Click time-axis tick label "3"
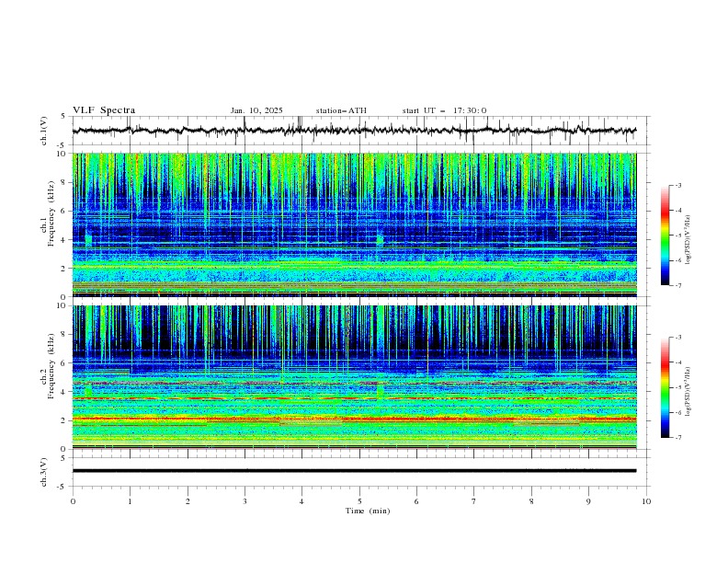 click(x=245, y=501)
